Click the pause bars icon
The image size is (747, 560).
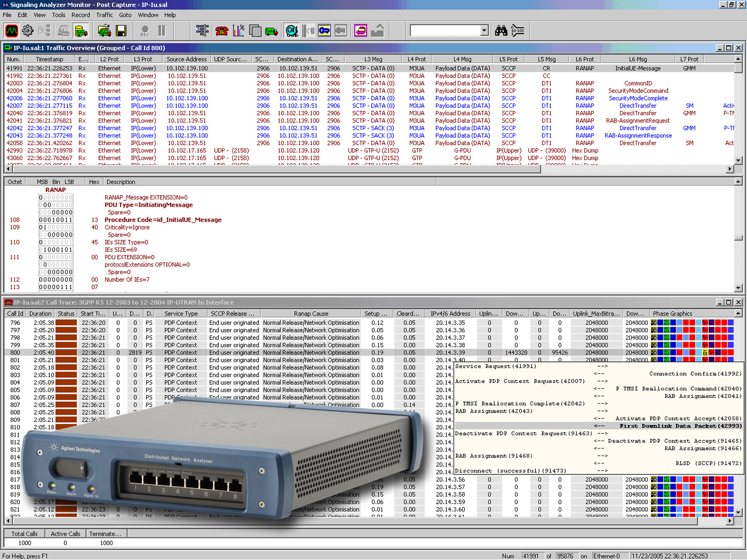[x=162, y=31]
